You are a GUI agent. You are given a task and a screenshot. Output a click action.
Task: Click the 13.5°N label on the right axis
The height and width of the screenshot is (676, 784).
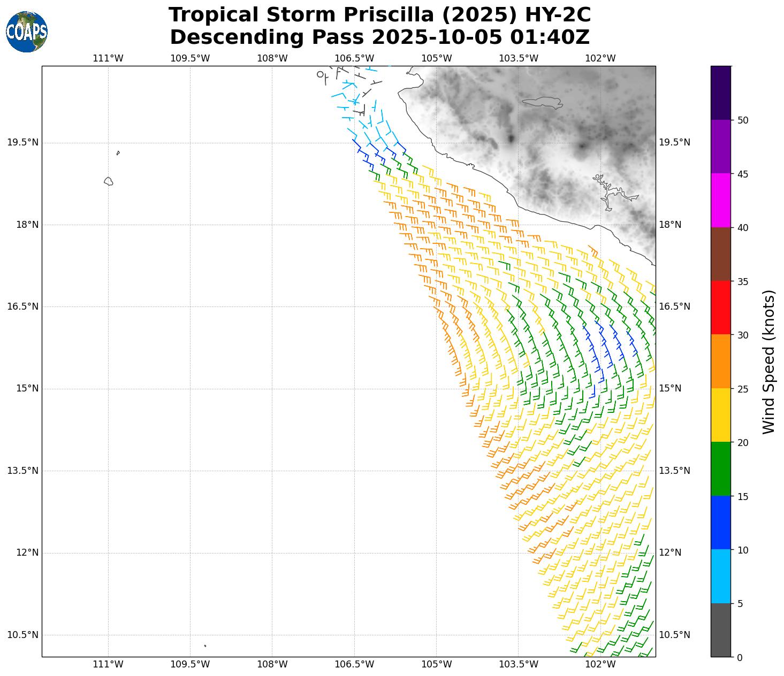674,471
